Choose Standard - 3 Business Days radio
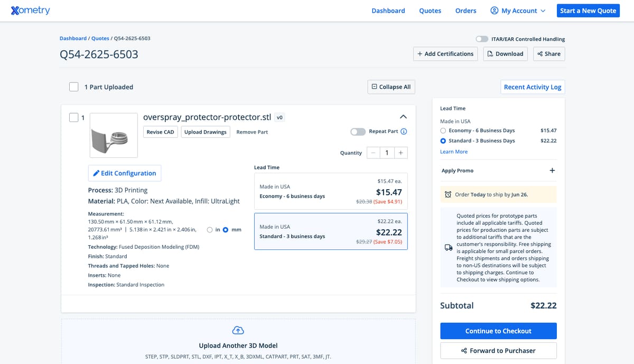This screenshot has width=634, height=364. pyautogui.click(x=443, y=141)
